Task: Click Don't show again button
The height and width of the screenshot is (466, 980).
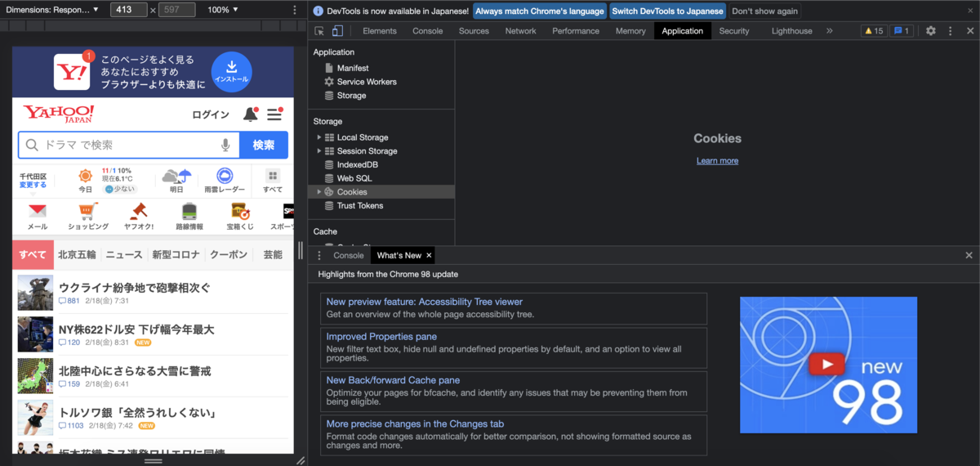Action: 764,11
